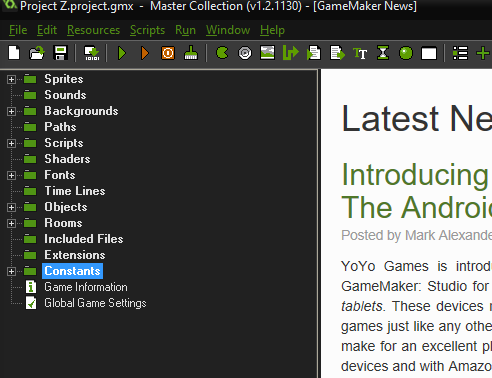Run the game with the green play icon

[122, 53]
